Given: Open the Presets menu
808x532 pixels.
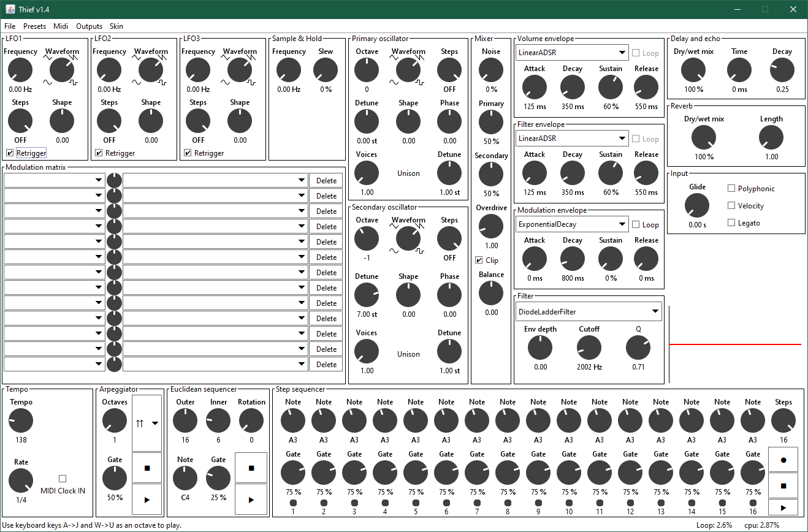Looking at the screenshot, I should (x=34, y=26).
